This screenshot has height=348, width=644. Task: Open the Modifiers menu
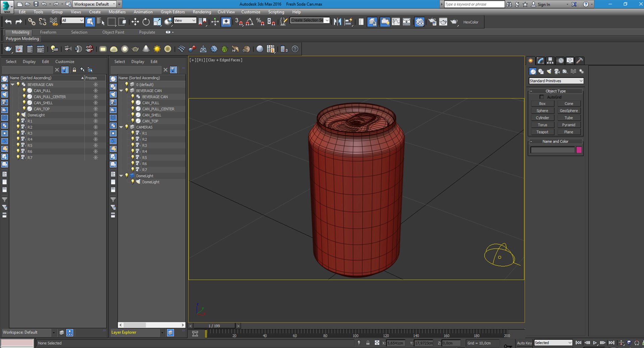point(117,12)
